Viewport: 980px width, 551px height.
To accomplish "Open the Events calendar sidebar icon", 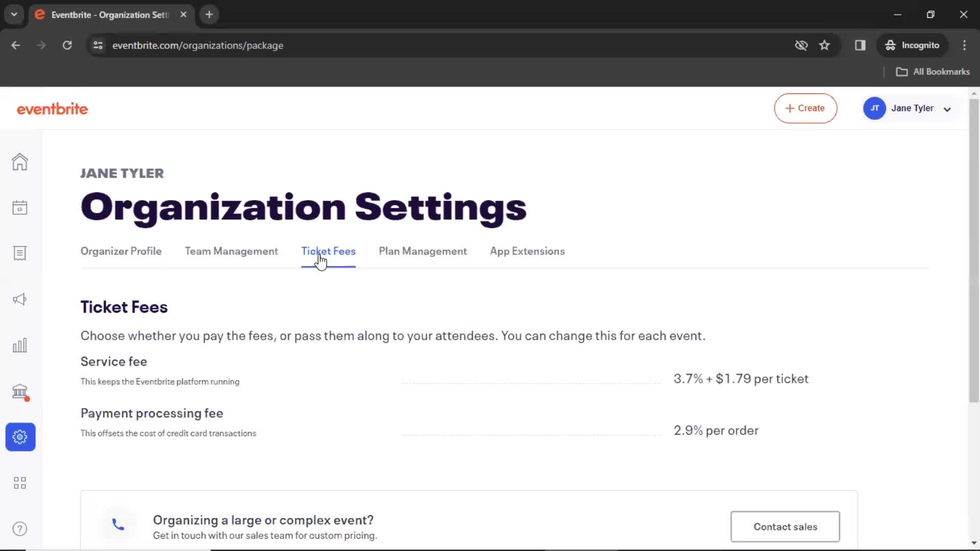I will 20,208.
